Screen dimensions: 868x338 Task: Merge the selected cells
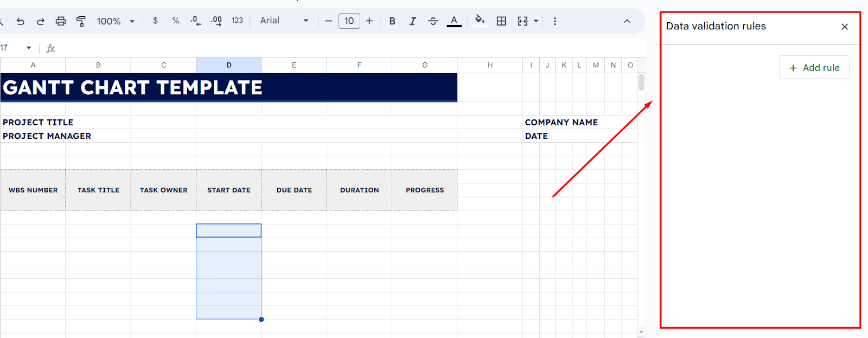(522, 21)
